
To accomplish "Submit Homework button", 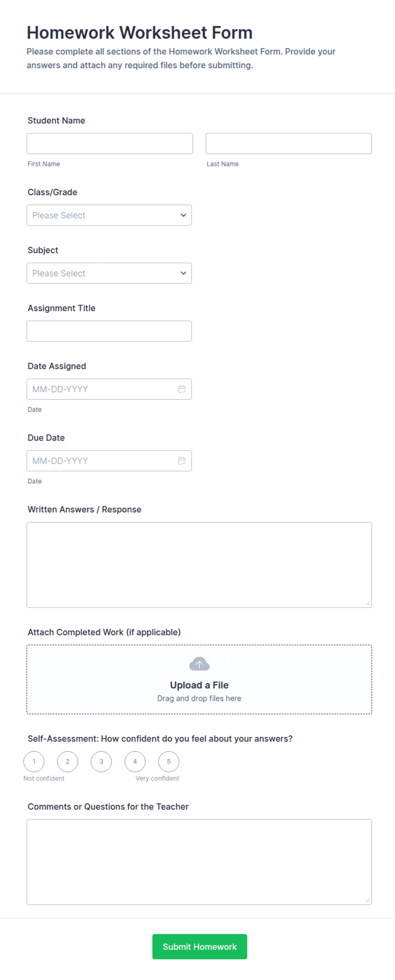I will click(200, 946).
